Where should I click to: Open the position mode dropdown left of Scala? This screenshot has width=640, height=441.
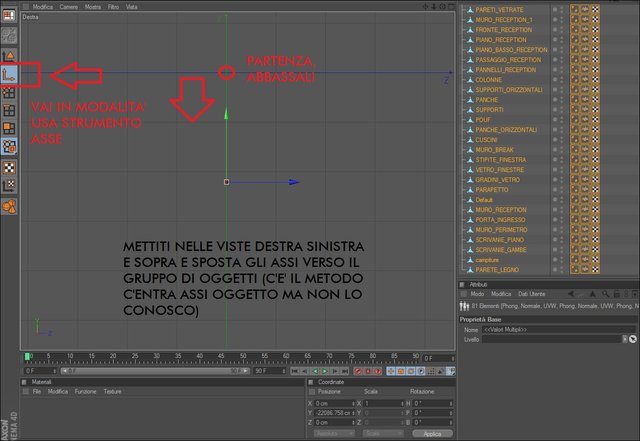(x=333, y=434)
